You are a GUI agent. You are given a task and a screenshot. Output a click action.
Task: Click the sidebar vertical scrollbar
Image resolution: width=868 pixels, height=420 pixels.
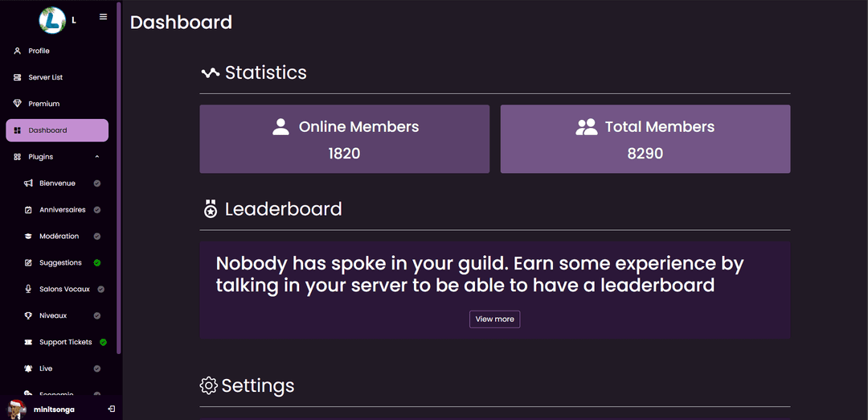point(119,177)
